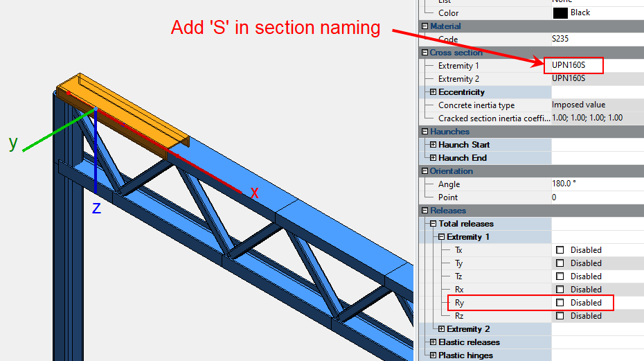Expand the Elastic releases group
Viewport: 644px width, 361px height.
click(x=433, y=342)
